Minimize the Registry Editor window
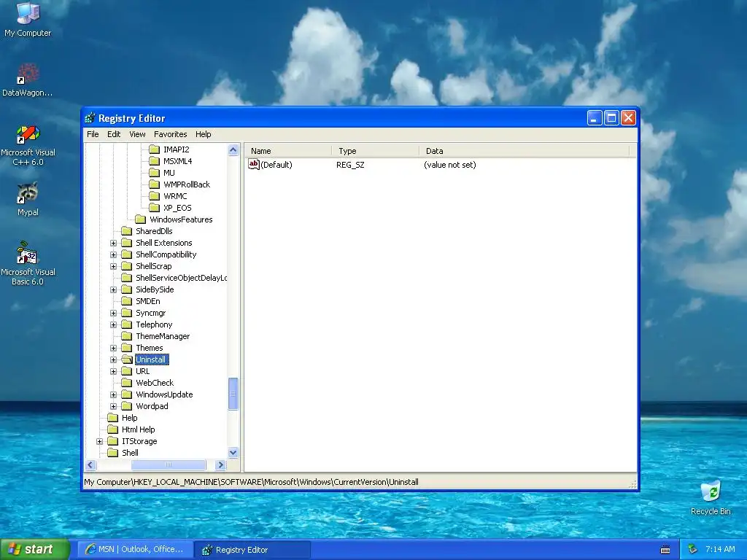 tap(594, 117)
